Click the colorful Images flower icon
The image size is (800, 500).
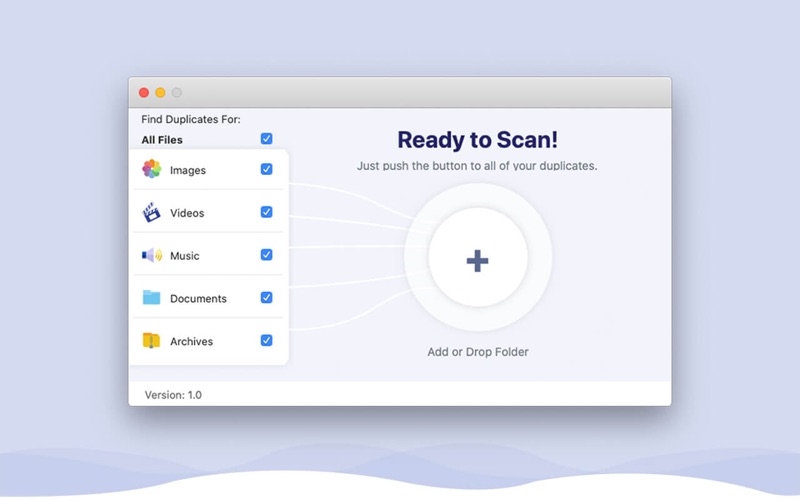151,169
